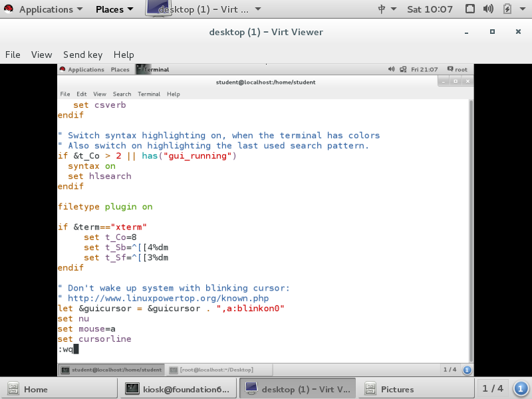Open terminal Search menu
Image resolution: width=532 pixels, height=399 pixels.
[x=122, y=94]
